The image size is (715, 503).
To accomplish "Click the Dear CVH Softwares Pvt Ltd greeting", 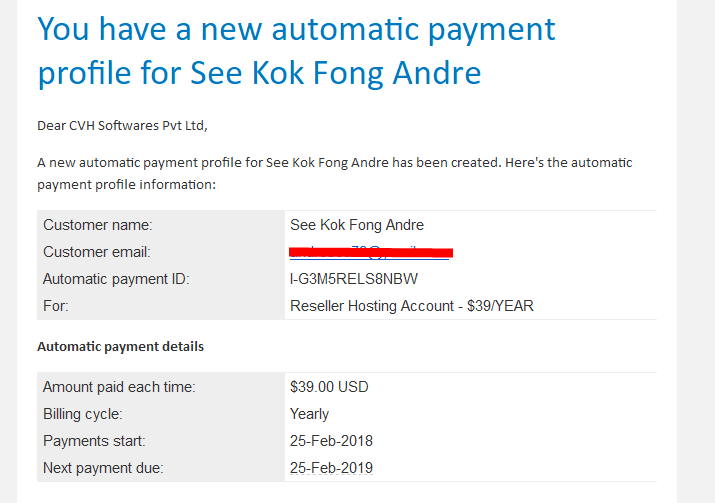I will [x=122, y=125].
